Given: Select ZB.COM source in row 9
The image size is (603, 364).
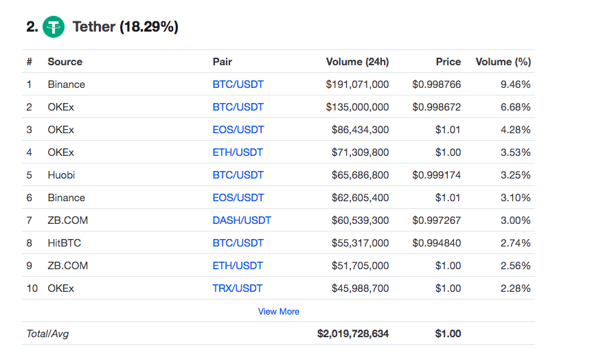Looking at the screenshot, I should click(x=68, y=266).
